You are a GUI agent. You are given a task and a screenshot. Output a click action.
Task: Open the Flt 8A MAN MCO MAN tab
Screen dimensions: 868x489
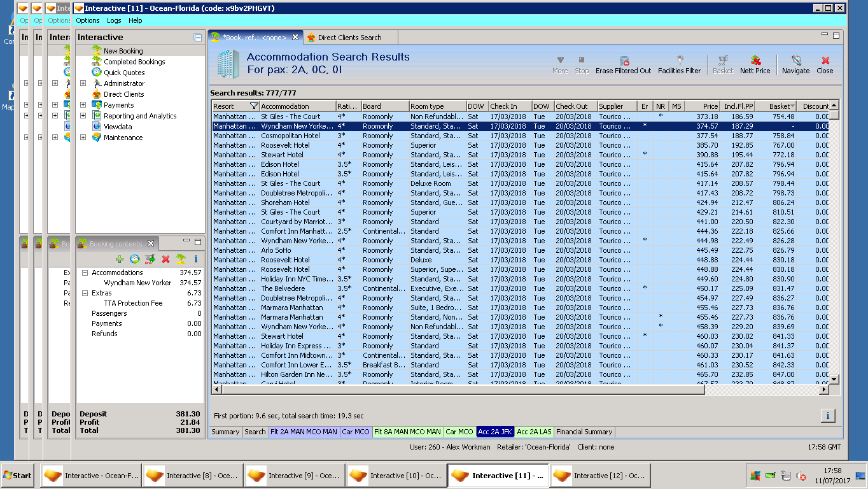pyautogui.click(x=408, y=432)
